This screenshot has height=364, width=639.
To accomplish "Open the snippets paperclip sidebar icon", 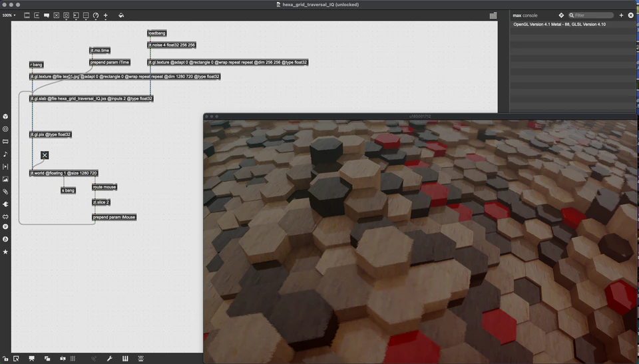I will point(5,192).
